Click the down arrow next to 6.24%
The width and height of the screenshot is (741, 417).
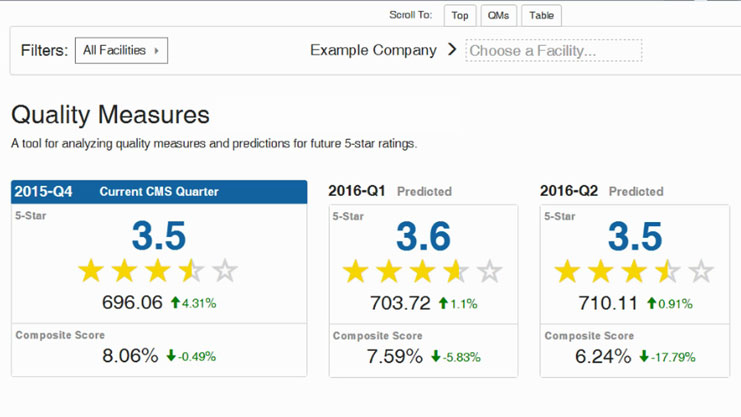point(646,356)
